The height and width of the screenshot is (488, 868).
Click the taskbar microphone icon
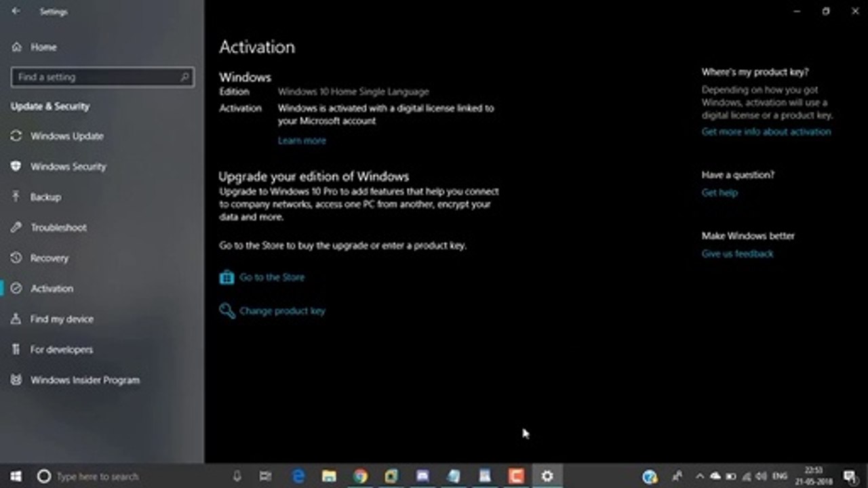[x=237, y=476]
